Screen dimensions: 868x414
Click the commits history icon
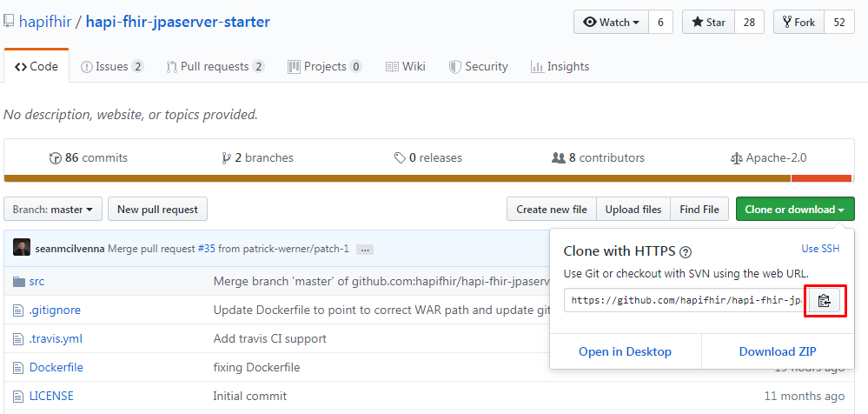point(56,158)
